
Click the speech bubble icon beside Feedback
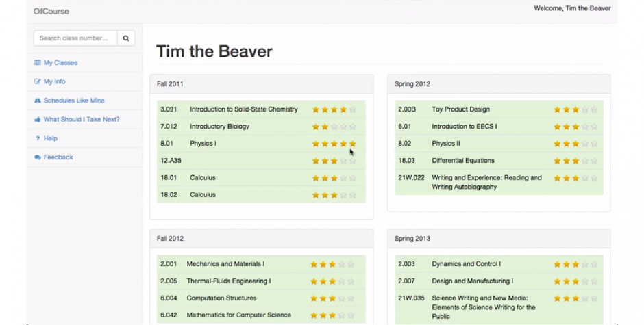pyautogui.click(x=38, y=157)
